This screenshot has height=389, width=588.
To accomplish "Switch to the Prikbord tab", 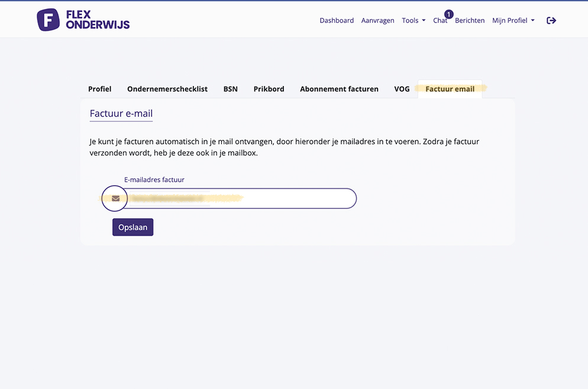I will tap(269, 89).
